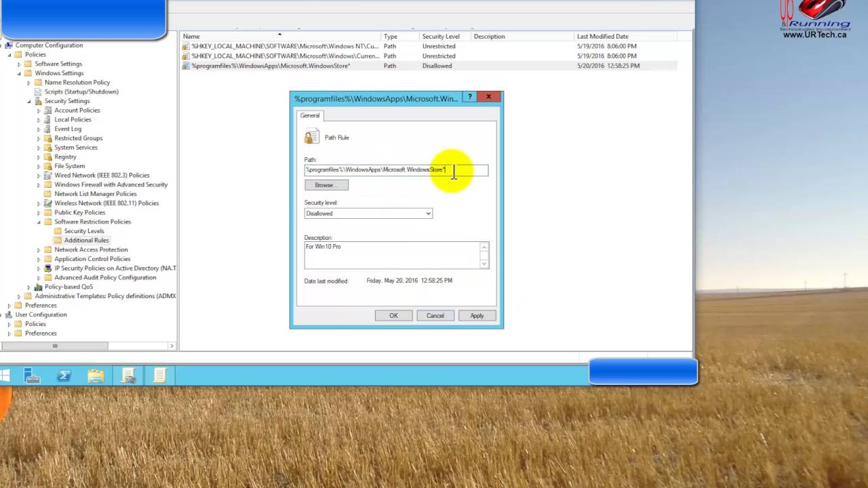
Task: Open the Security level dropdown
Action: pos(427,213)
